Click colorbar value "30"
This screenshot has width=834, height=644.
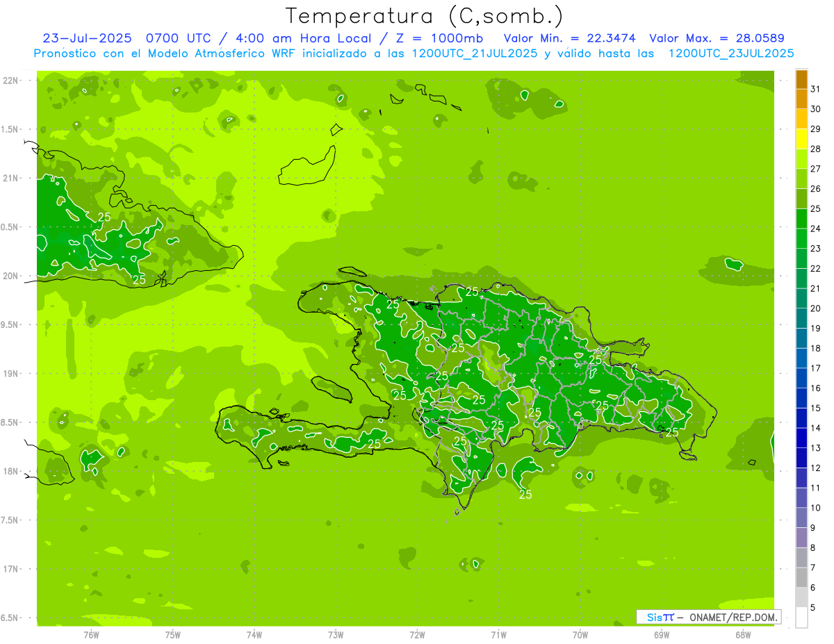pos(816,109)
